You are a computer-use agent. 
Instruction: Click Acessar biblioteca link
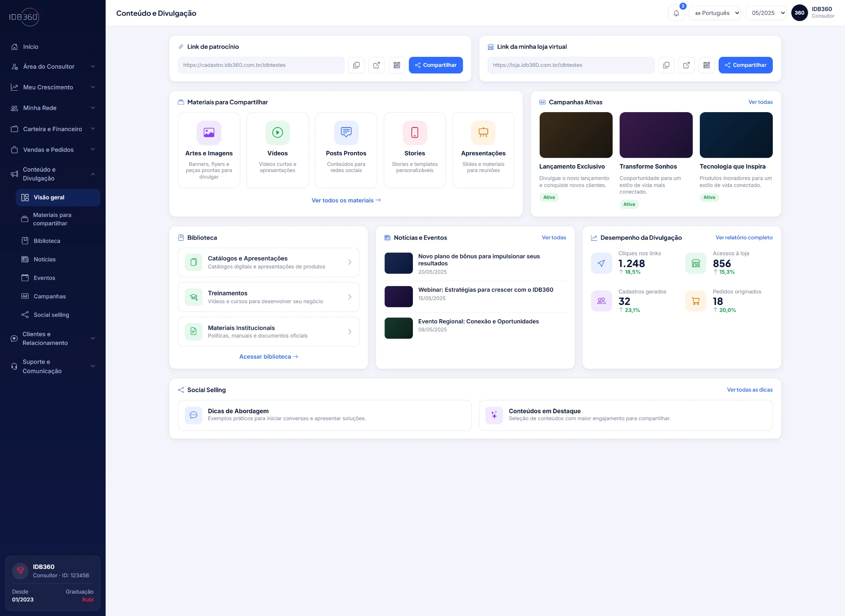[x=268, y=357]
